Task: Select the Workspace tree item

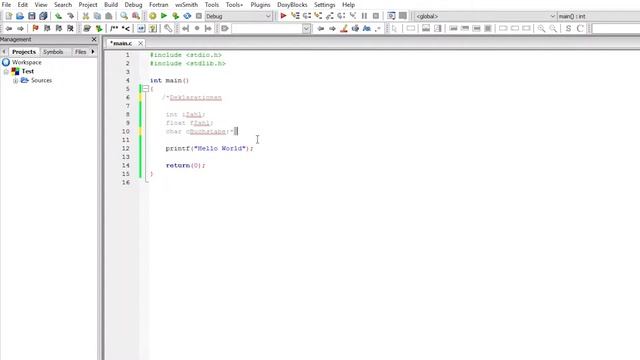Action: click(27, 62)
